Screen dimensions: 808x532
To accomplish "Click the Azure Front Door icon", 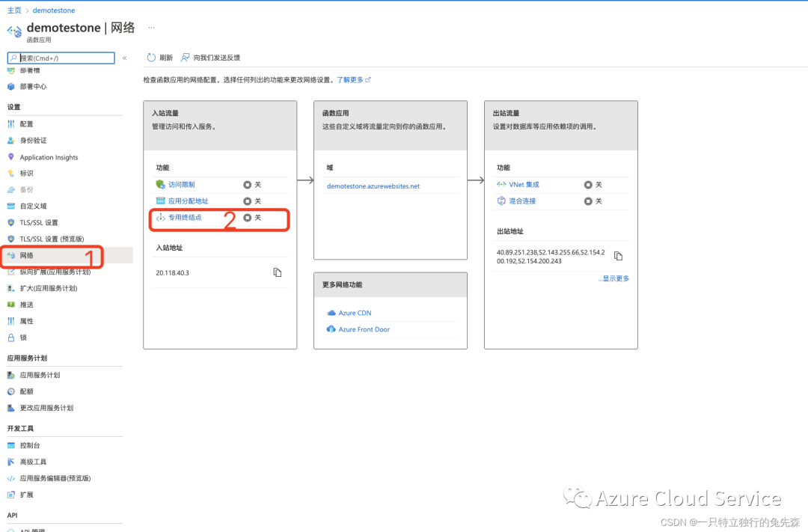I will point(331,329).
